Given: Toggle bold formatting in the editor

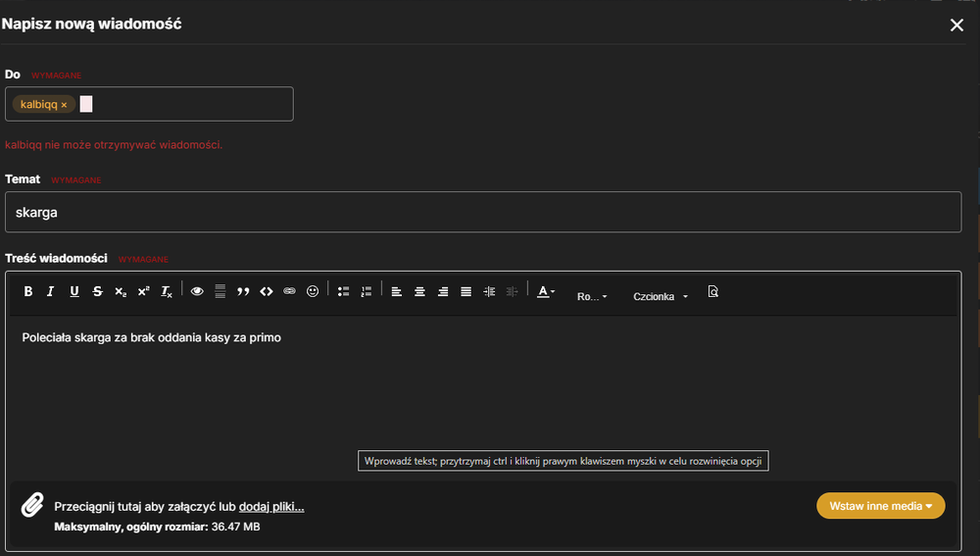Looking at the screenshot, I should pos(28,291).
